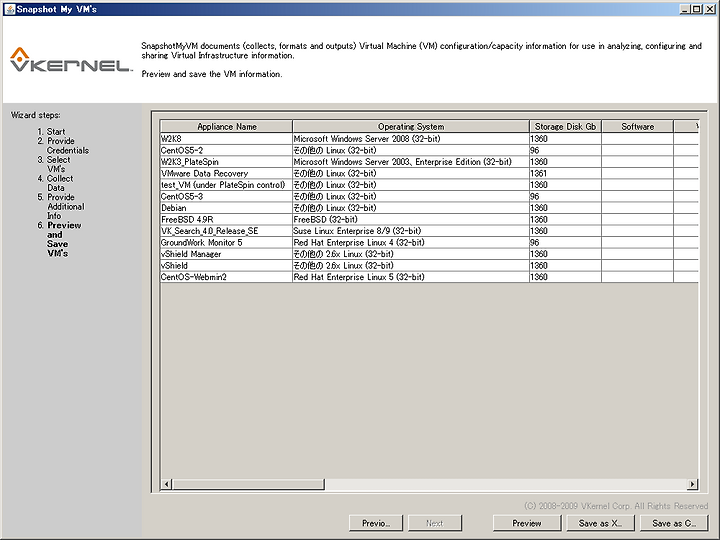
Task: Open the Preview button
Action: 527,523
